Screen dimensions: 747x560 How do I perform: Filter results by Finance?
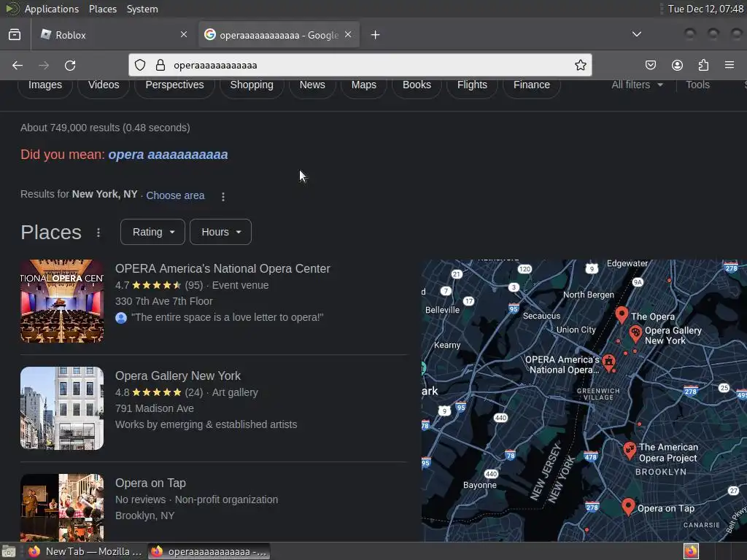point(532,85)
